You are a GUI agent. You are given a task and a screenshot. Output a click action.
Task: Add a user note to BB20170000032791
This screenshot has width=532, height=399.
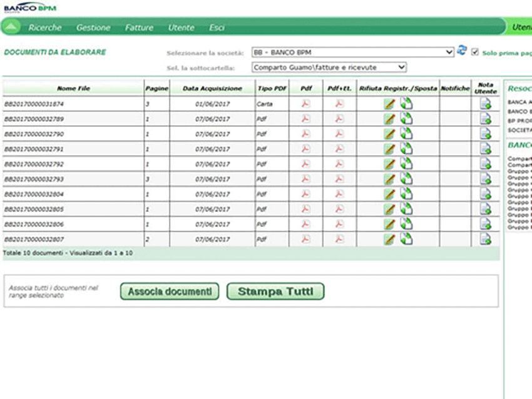pos(485,148)
